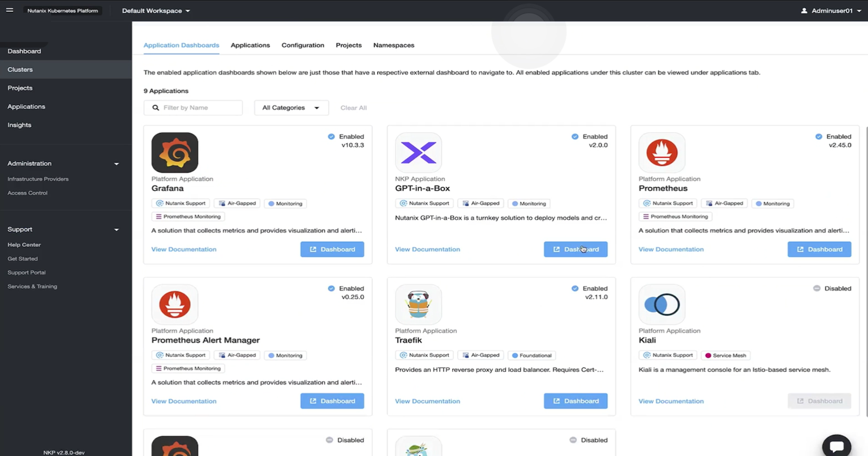Image resolution: width=868 pixels, height=456 pixels.
Task: Focus the Filter by Name field
Action: click(x=193, y=108)
